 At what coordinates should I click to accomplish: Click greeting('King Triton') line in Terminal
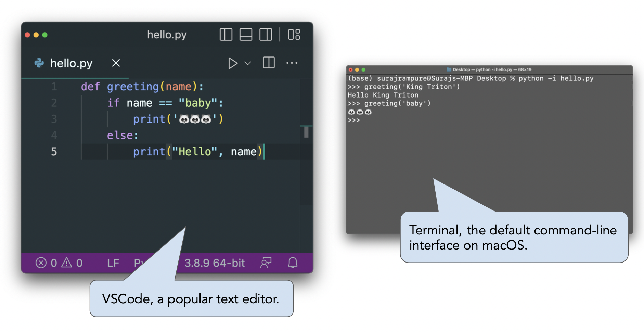[x=404, y=87]
